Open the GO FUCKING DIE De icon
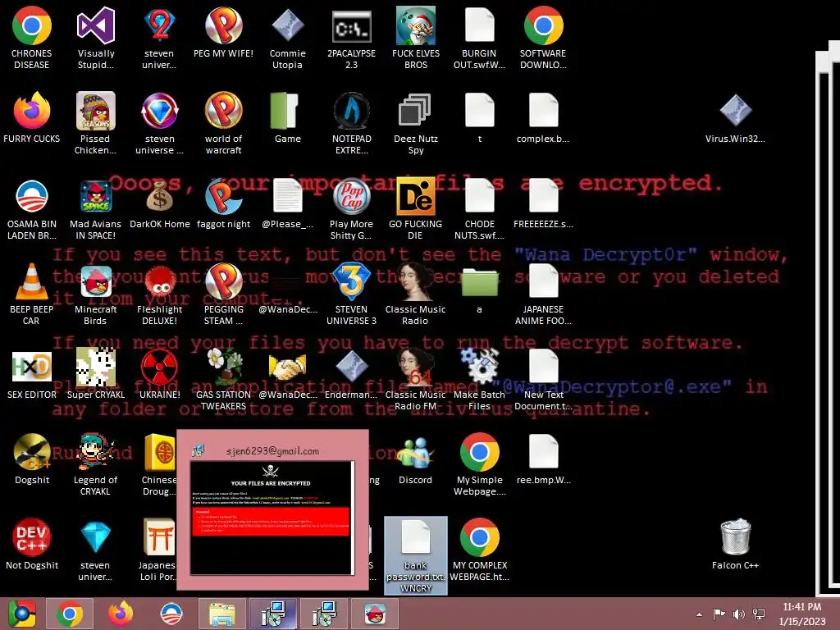The width and height of the screenshot is (840, 630). point(415,196)
